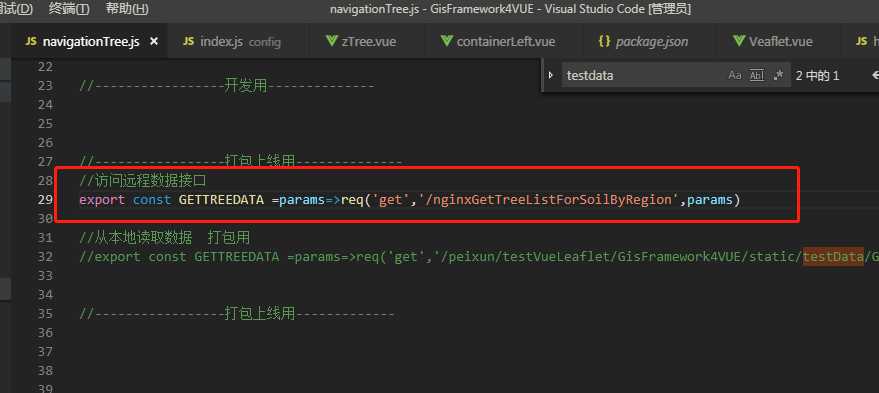Screen dimensions: 879x393
Task: Click the export keyword on line 29
Action: [x=102, y=200]
